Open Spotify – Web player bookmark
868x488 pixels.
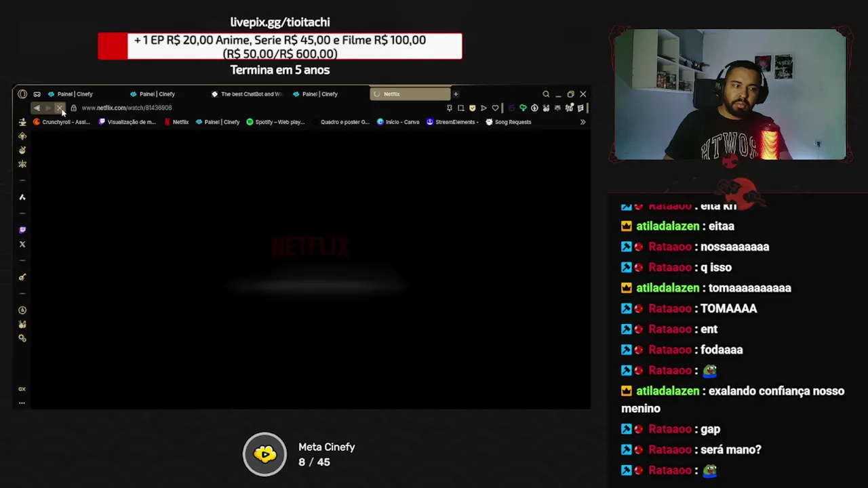(275, 122)
